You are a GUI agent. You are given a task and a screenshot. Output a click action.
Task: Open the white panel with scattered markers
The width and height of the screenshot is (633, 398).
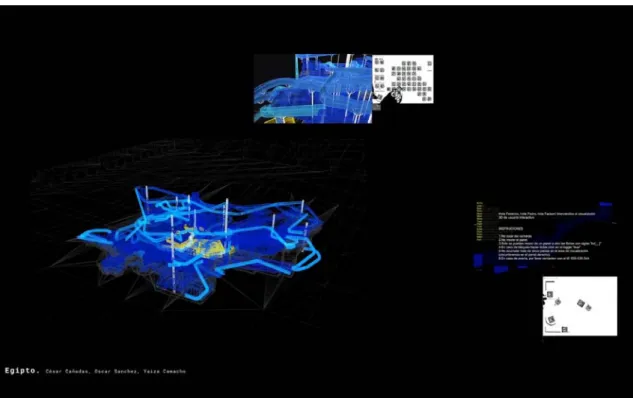tap(580, 306)
